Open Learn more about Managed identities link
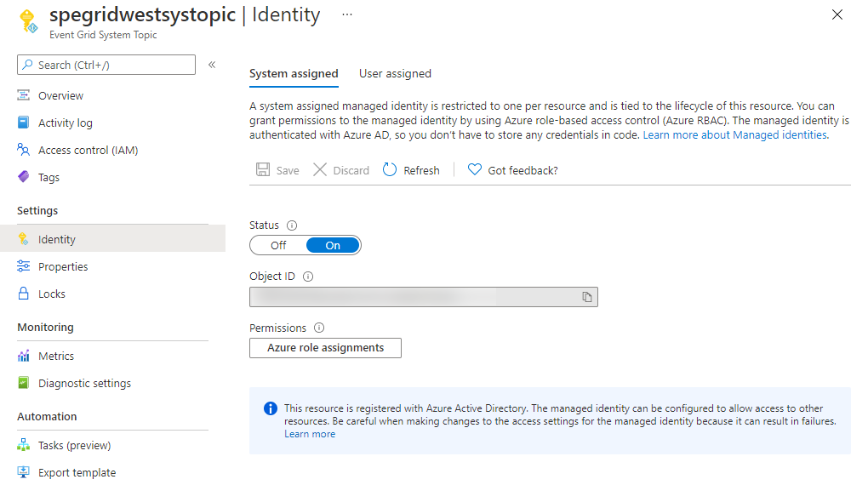The width and height of the screenshot is (868, 485). click(x=735, y=135)
